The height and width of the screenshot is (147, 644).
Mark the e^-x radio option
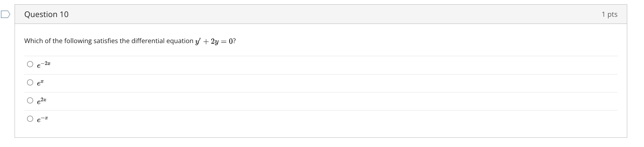30,119
